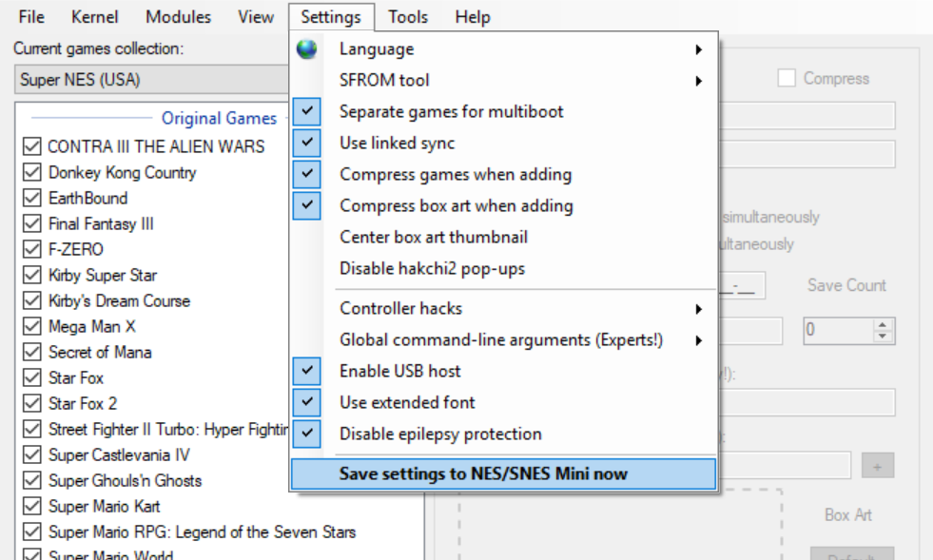This screenshot has width=933, height=560.
Task: Uncheck Star Fox 2
Action: 32,403
